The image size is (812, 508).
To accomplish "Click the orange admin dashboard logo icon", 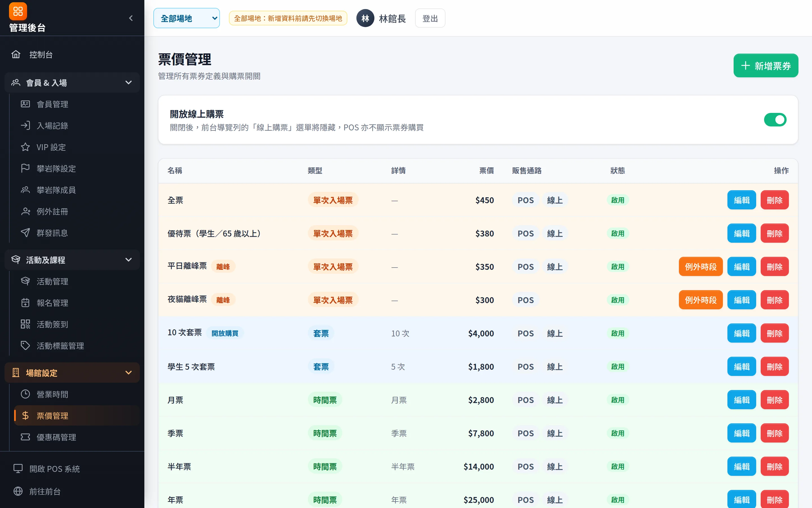I will pos(18,11).
